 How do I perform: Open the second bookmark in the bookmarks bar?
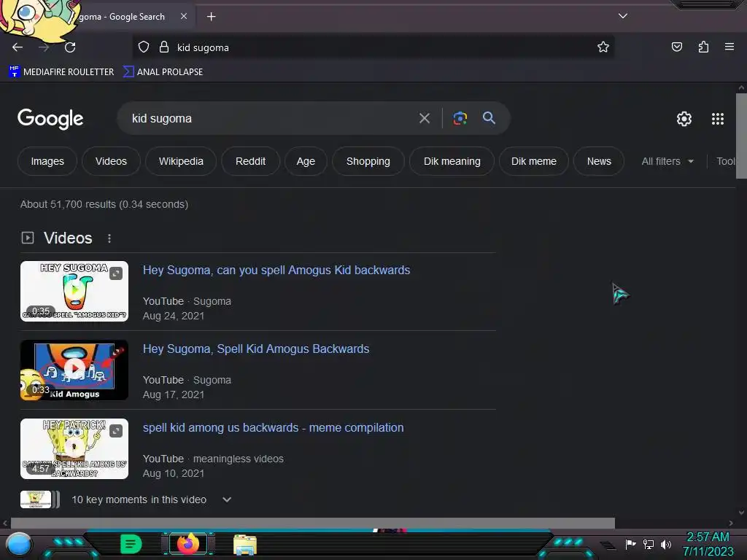coord(163,72)
